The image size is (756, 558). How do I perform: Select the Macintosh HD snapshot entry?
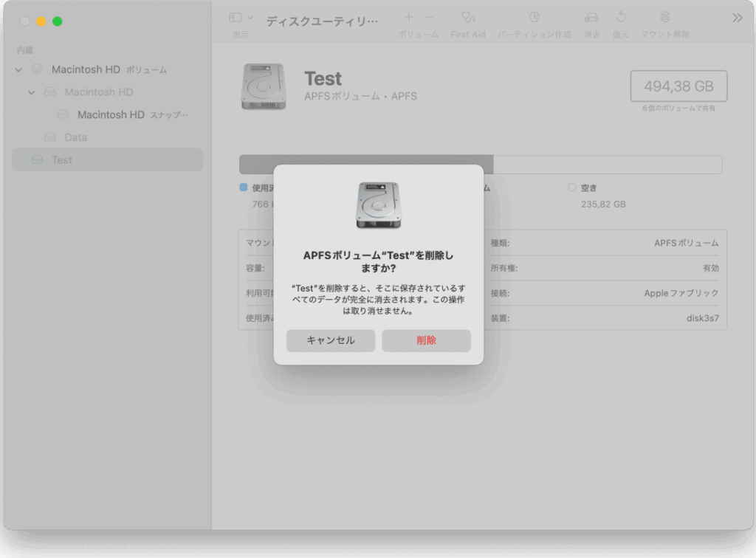point(111,115)
